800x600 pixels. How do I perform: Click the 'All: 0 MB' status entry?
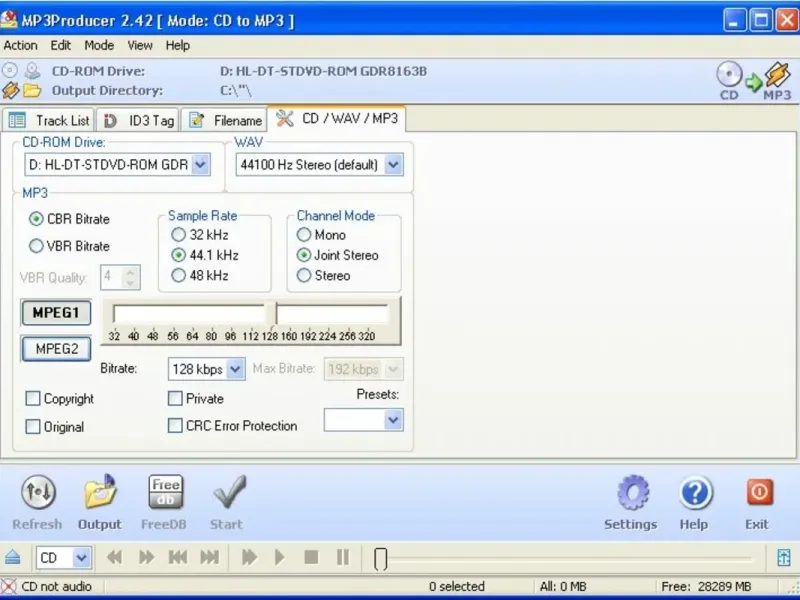click(563, 586)
